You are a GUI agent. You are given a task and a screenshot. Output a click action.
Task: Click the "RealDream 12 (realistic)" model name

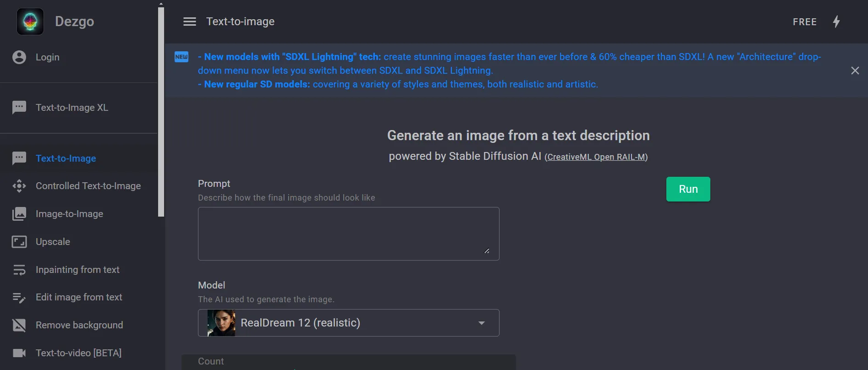[300, 323]
